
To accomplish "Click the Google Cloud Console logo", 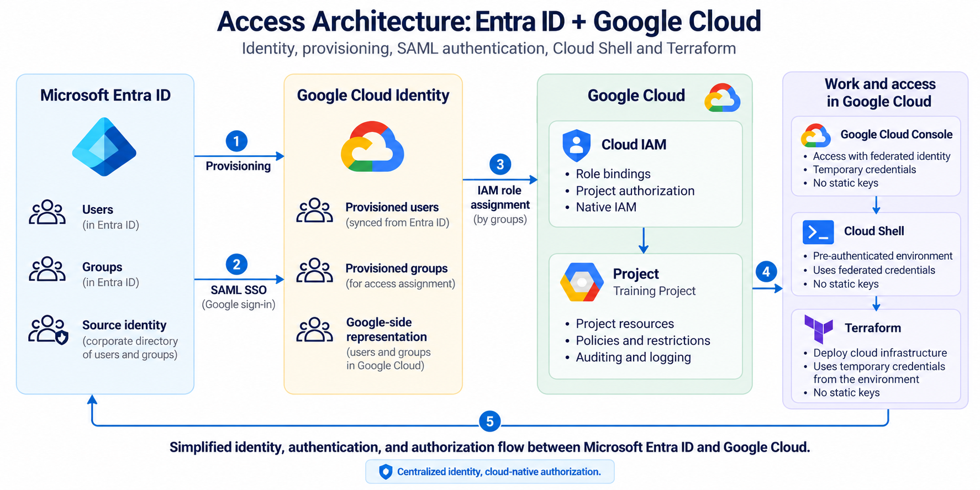I will click(x=816, y=135).
